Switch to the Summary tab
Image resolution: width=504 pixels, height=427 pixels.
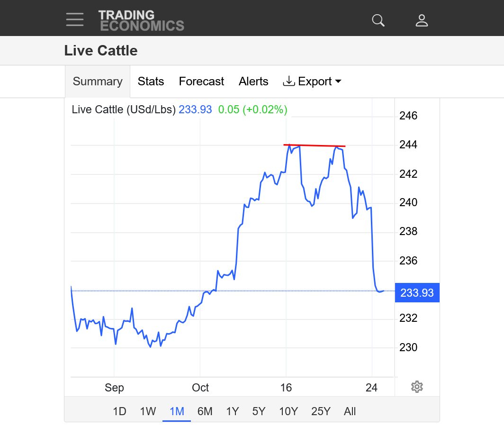[x=98, y=82]
